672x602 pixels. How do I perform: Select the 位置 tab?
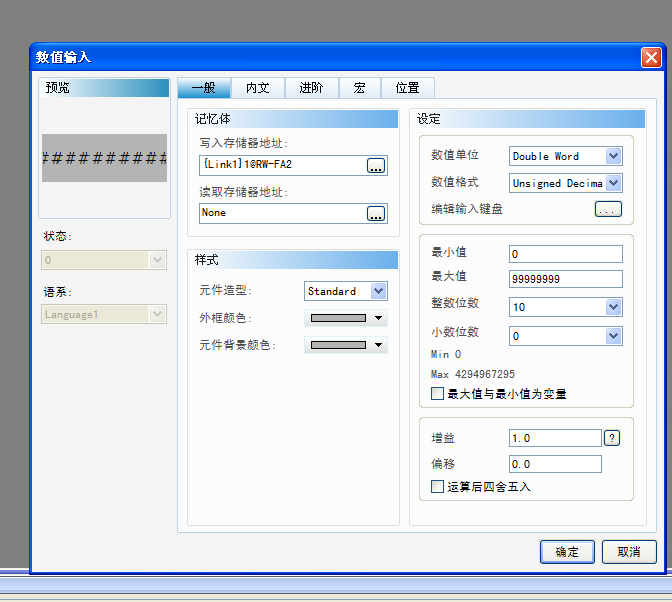pos(407,88)
